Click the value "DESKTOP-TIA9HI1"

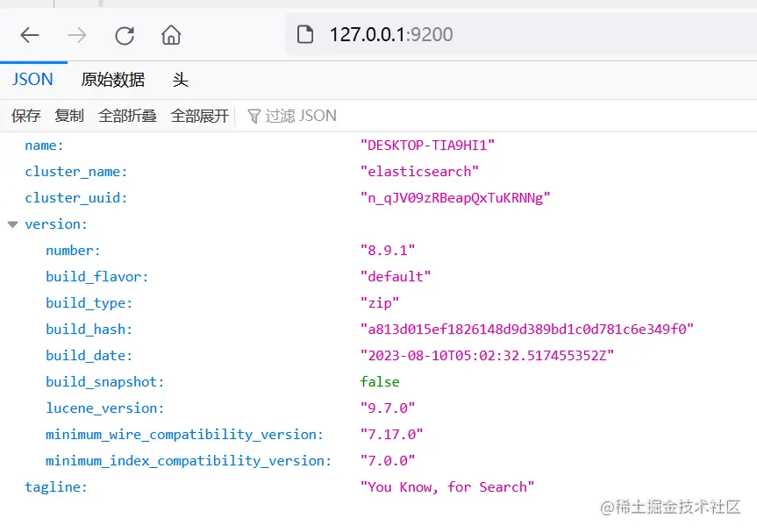427,145
